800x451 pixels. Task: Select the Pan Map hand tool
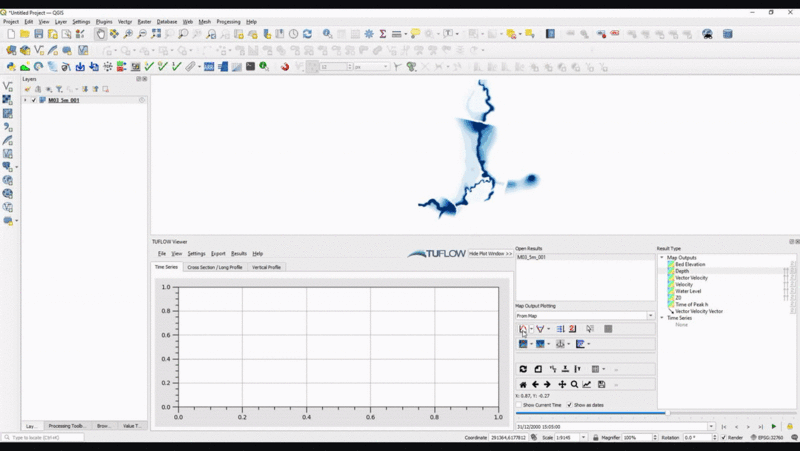(100, 34)
